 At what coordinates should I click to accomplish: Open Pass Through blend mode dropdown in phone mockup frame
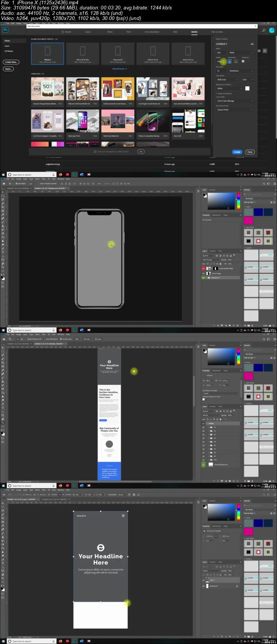(x=211, y=260)
